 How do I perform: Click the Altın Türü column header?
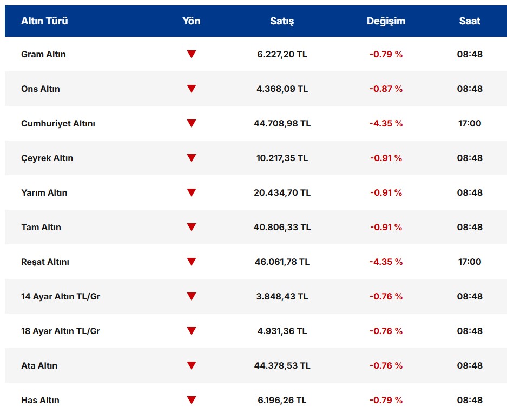click(x=44, y=21)
